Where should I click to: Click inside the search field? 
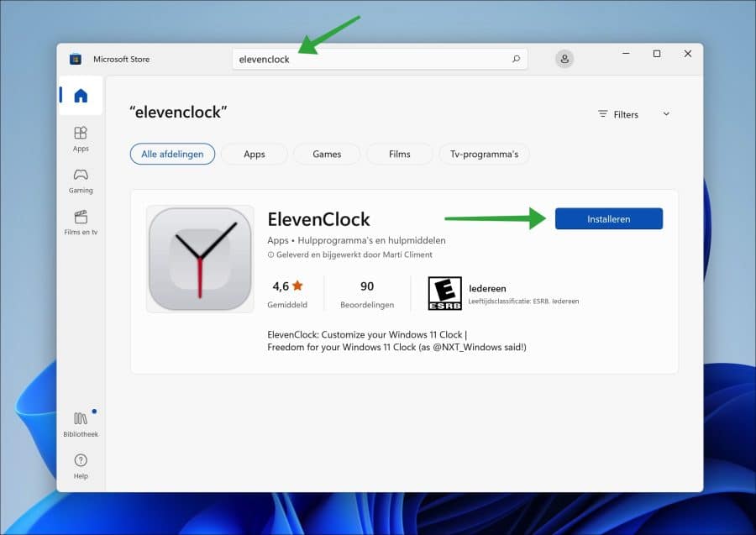tap(353, 59)
